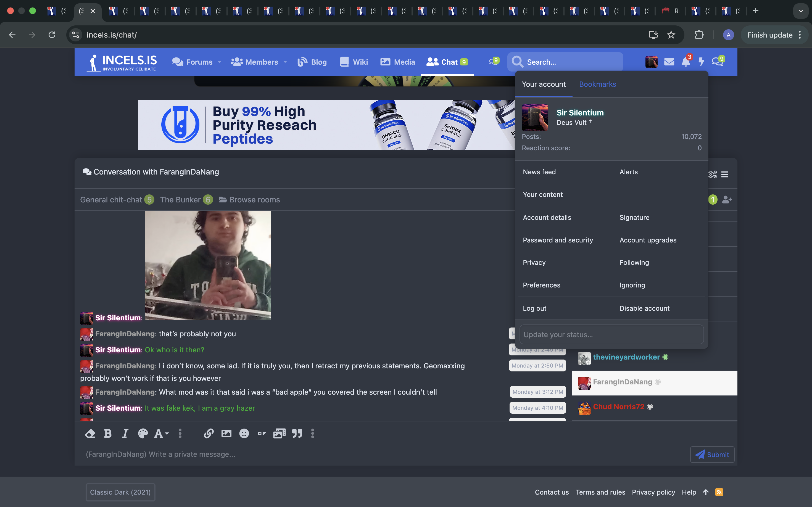Click the user avatar in the navbar
Image resolution: width=812 pixels, height=507 pixels.
tap(651, 62)
